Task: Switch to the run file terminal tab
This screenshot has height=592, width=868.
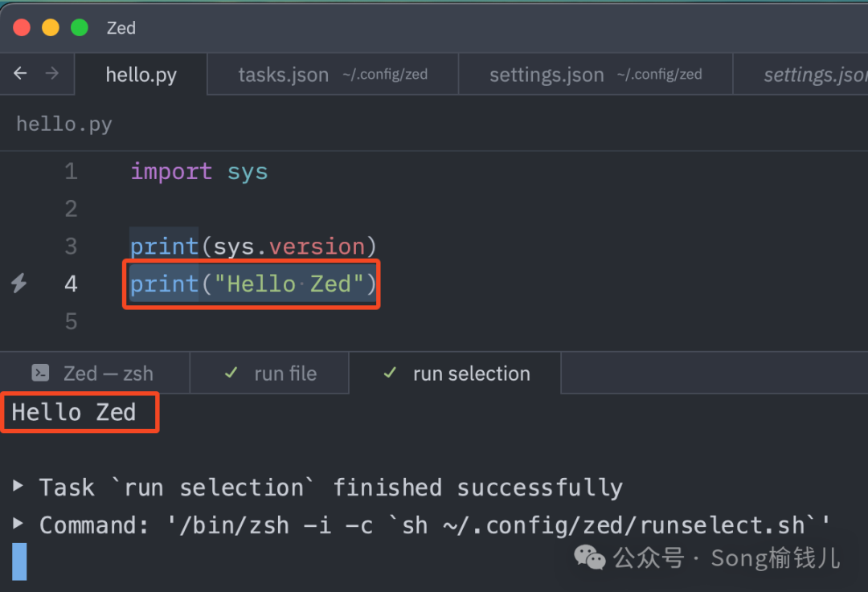Action: coord(269,374)
